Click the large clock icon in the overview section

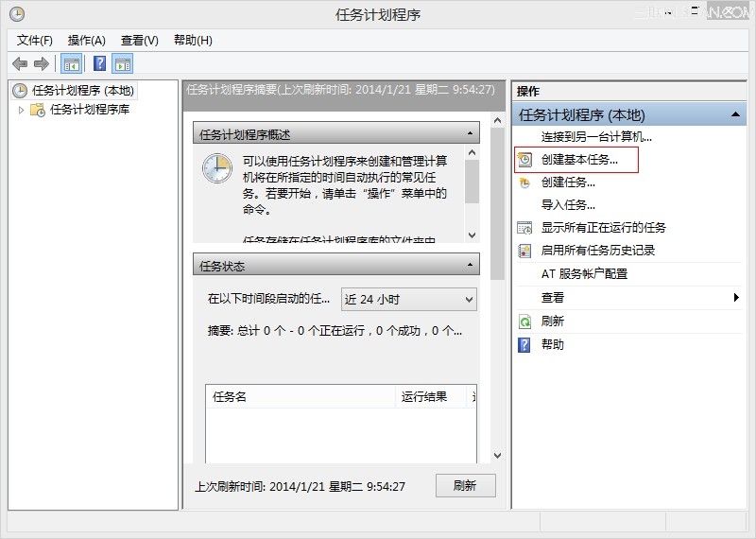[x=217, y=168]
